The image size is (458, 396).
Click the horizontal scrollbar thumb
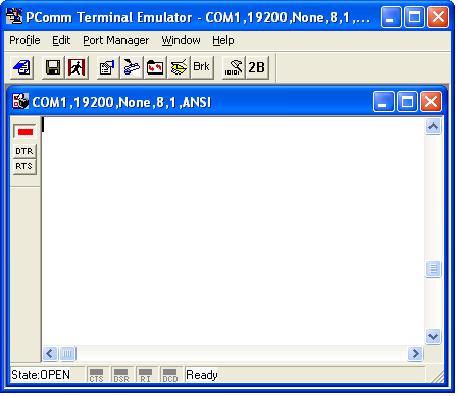pos(68,353)
